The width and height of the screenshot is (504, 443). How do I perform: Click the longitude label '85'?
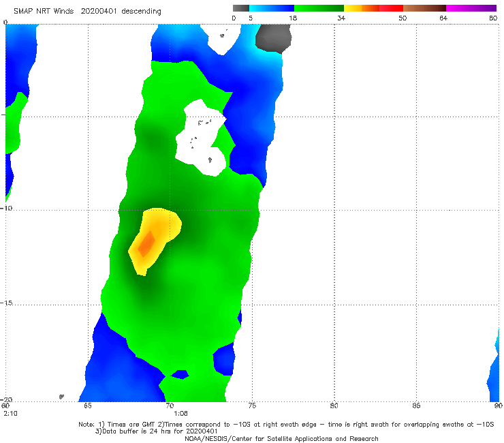(x=416, y=406)
